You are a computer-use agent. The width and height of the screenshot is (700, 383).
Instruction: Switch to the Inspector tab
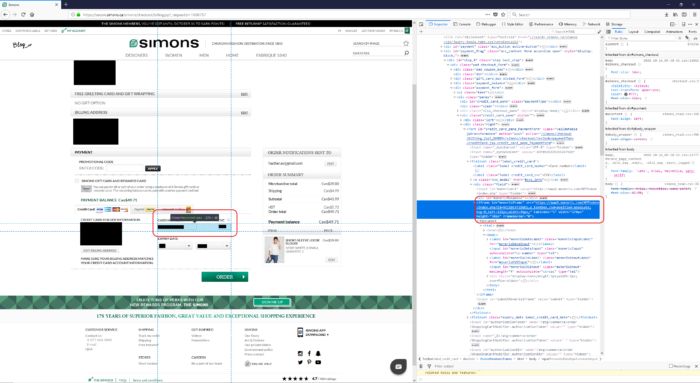pos(438,24)
